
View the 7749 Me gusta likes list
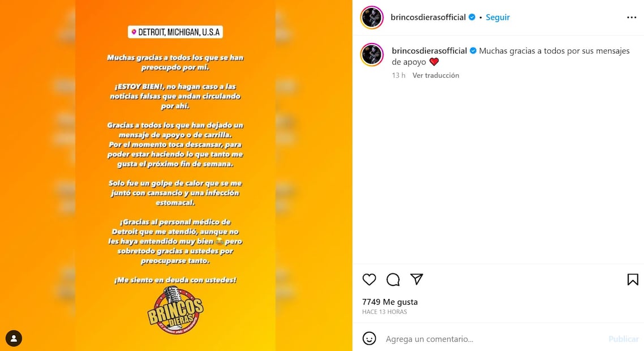[390, 302]
